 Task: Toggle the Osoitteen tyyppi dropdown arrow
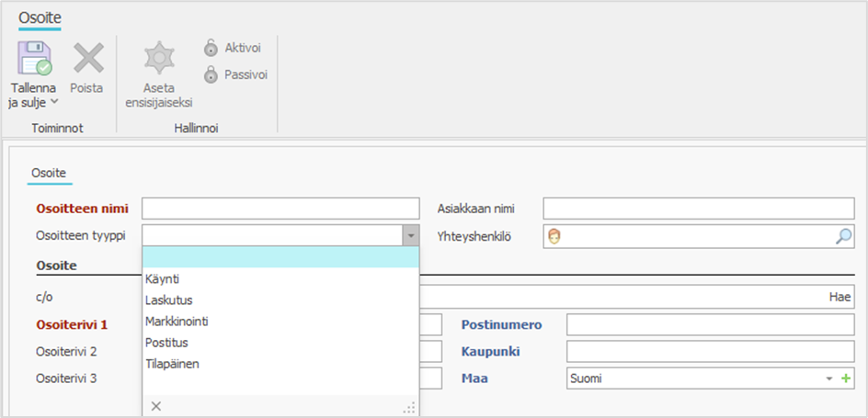410,236
